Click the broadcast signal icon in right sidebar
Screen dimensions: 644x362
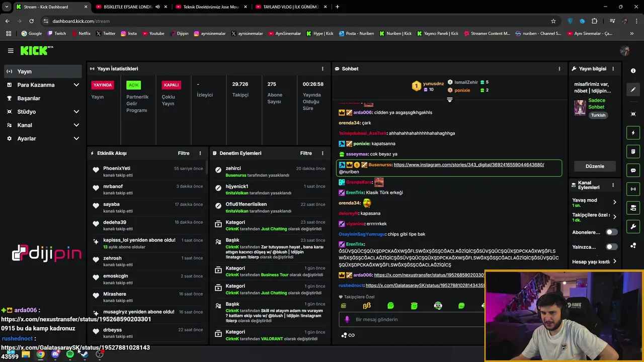click(x=633, y=189)
